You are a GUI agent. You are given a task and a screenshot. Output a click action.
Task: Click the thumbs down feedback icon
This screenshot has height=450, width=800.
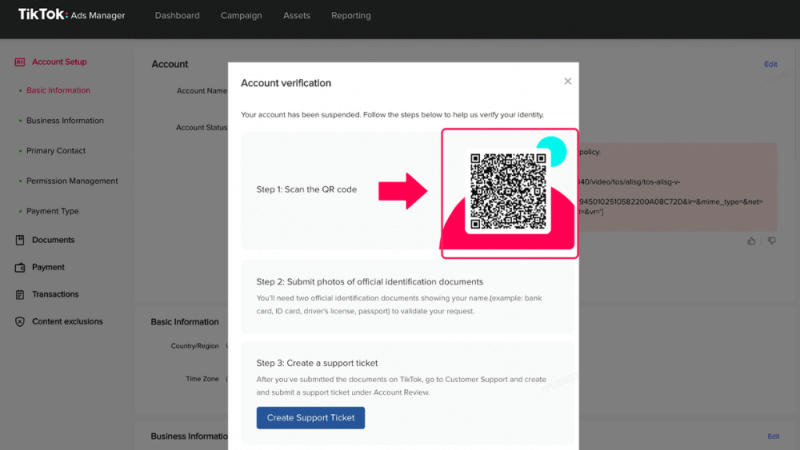click(x=771, y=240)
